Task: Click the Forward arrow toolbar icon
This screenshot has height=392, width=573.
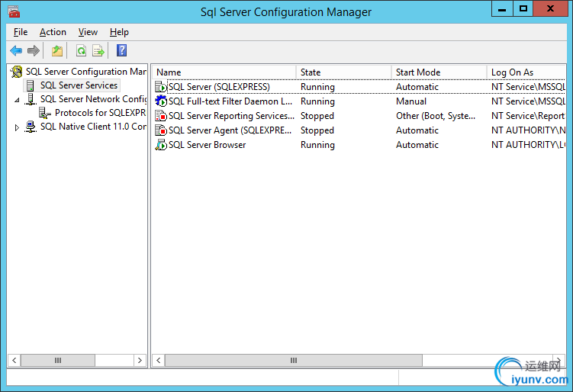Action: 34,50
